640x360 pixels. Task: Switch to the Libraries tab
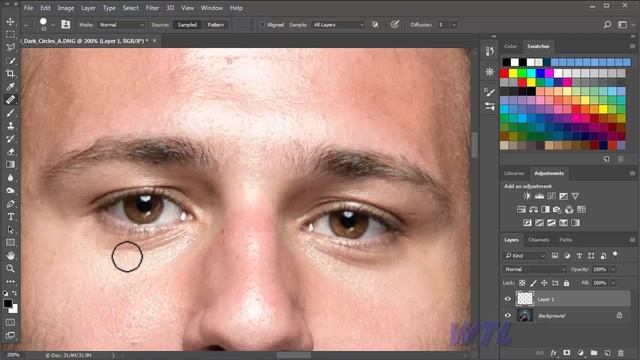click(514, 173)
